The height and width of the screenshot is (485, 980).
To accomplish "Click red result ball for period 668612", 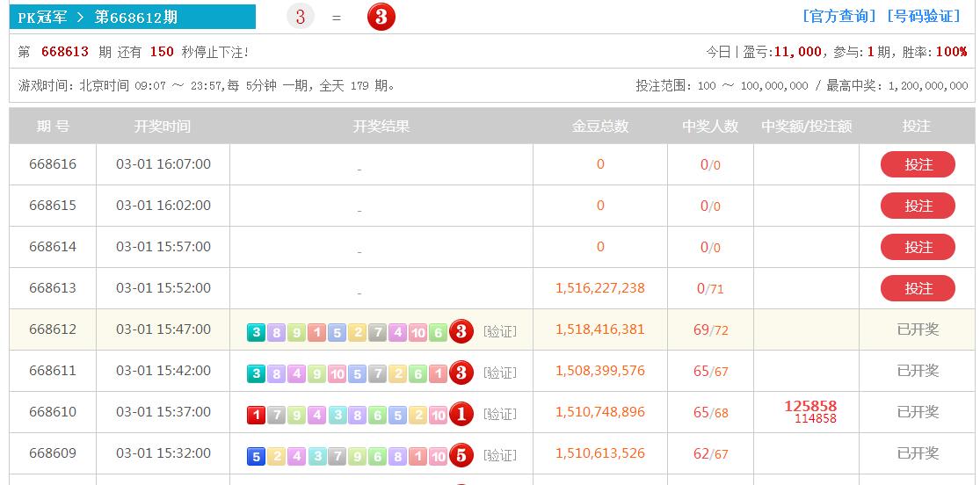I will tap(461, 331).
